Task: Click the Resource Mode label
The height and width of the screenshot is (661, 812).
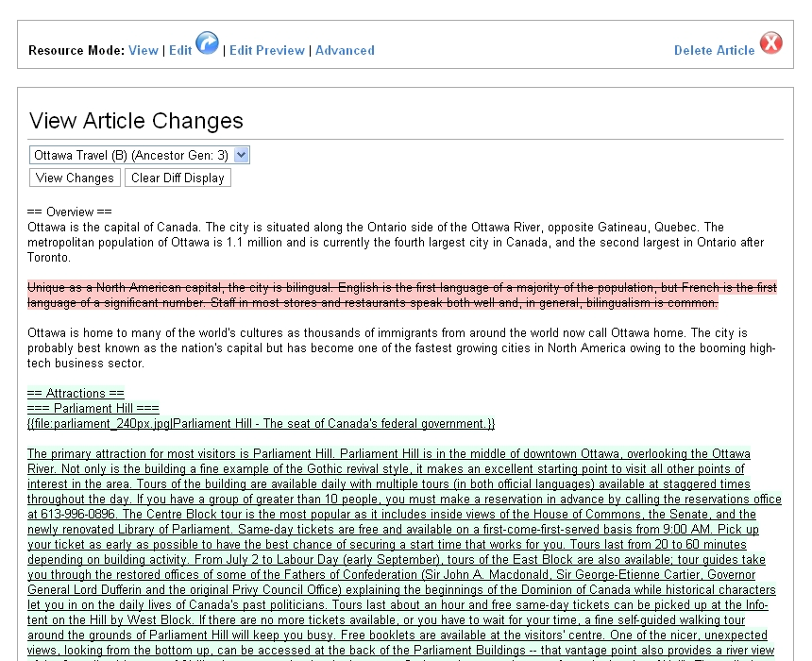Action: (x=76, y=50)
